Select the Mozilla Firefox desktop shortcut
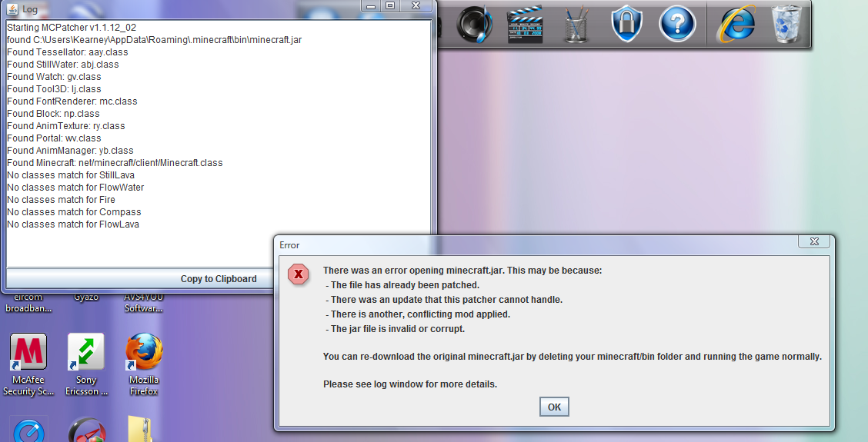The image size is (868, 442). tap(144, 364)
